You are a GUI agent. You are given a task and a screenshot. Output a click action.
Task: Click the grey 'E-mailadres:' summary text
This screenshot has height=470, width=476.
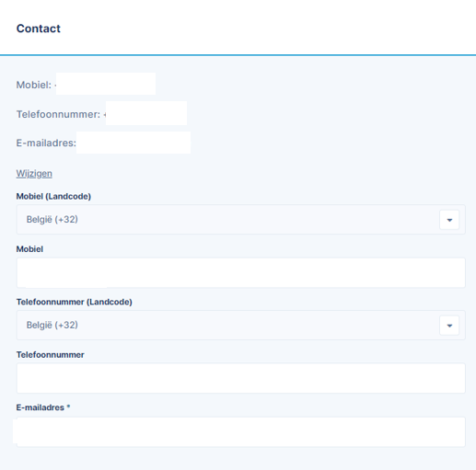coord(46,143)
